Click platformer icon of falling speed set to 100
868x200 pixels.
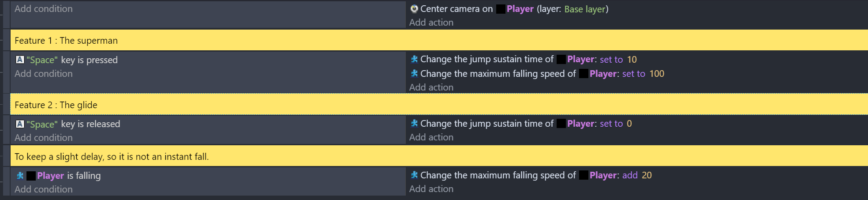coord(414,74)
